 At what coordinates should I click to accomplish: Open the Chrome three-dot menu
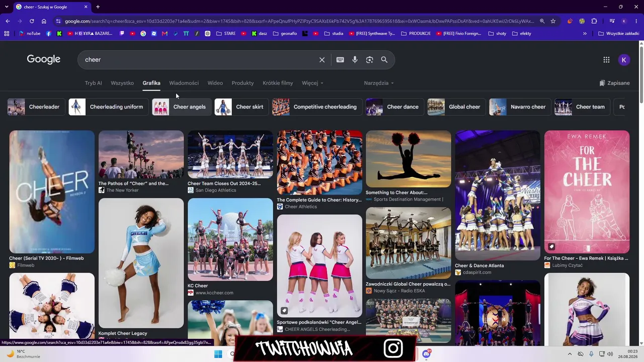click(636, 21)
